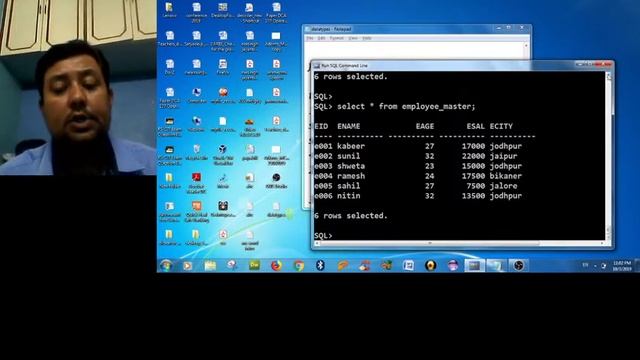The width and height of the screenshot is (640, 360).
Task: Click the salary value 22000
Action: (x=473, y=156)
